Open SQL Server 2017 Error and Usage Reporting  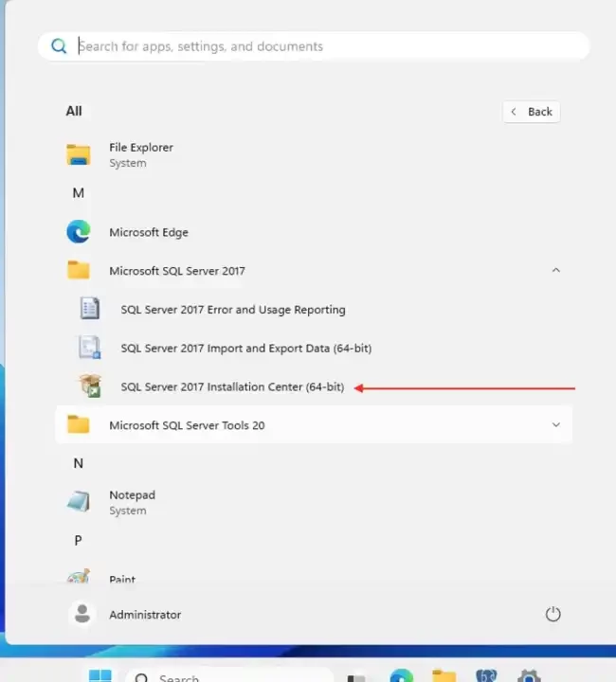[314, 309]
